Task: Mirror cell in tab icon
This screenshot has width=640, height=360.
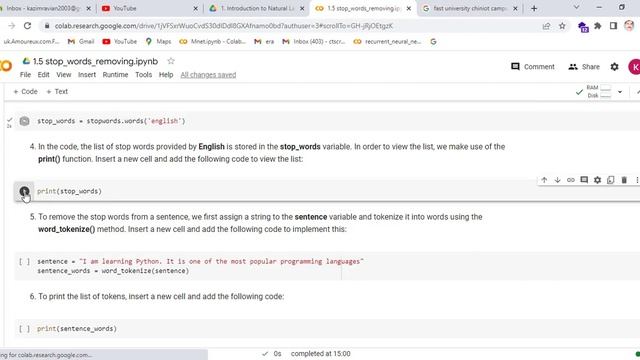Action: point(611,180)
